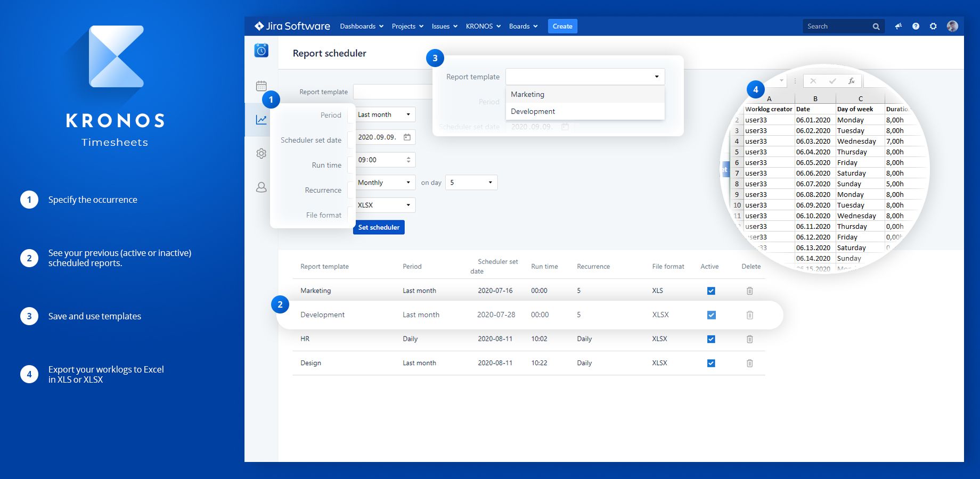Click the Worklog creator header cell
980x479 pixels.
click(769, 109)
